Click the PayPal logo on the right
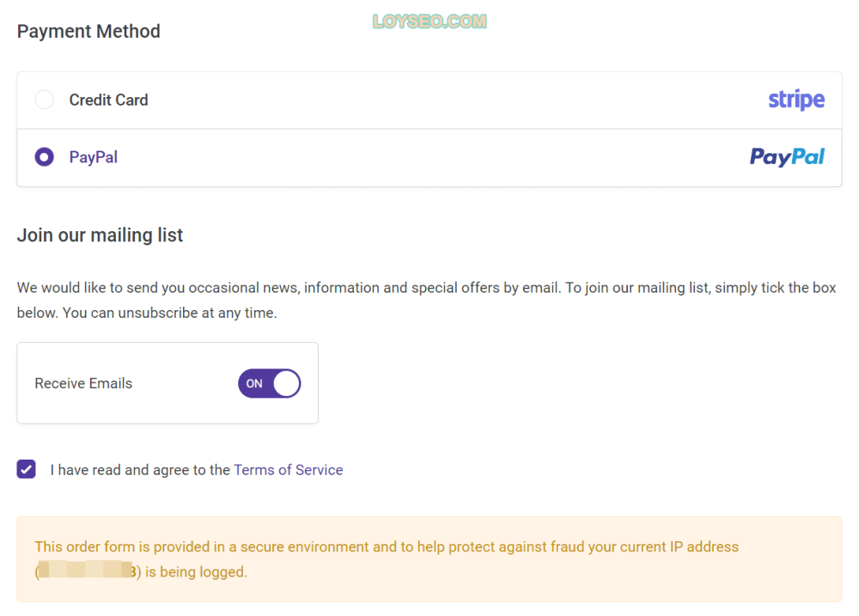This screenshot has height=616, width=859. click(x=787, y=157)
